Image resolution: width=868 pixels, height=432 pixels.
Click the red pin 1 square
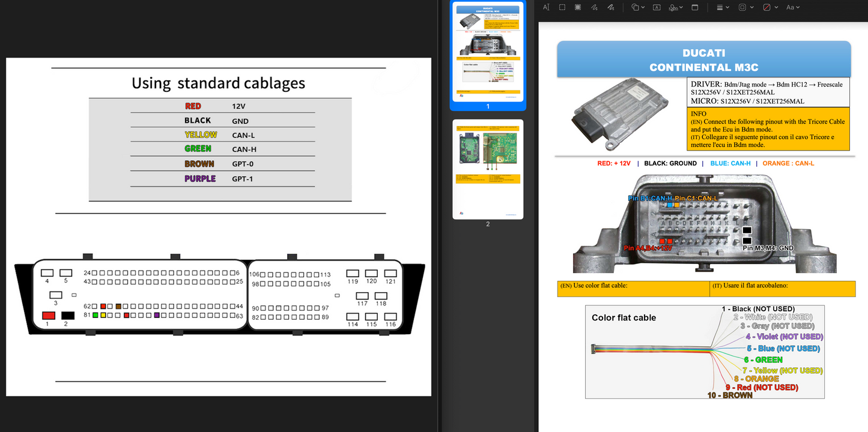pos(48,315)
